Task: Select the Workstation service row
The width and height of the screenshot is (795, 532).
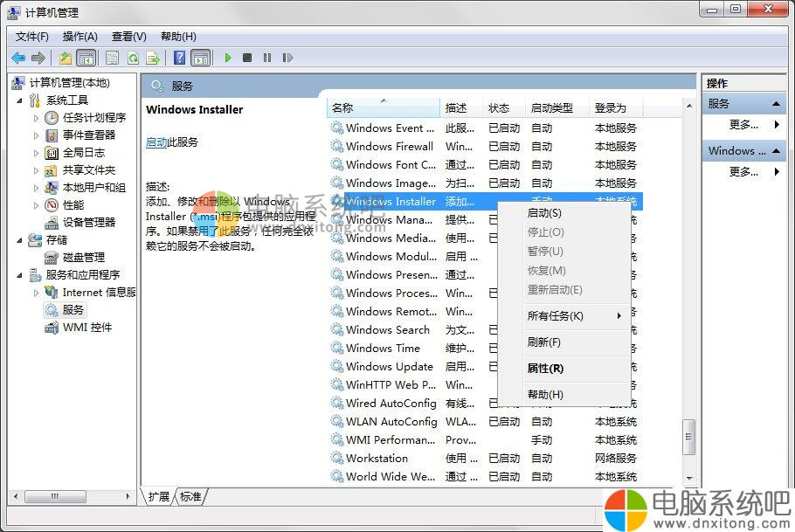Action: [485, 459]
